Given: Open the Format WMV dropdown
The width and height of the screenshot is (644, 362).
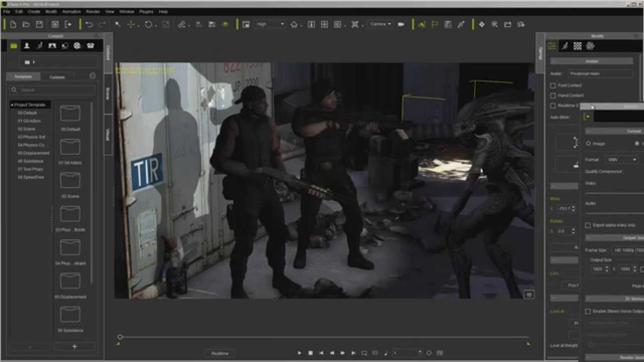Looking at the screenshot, I should click(x=621, y=159).
